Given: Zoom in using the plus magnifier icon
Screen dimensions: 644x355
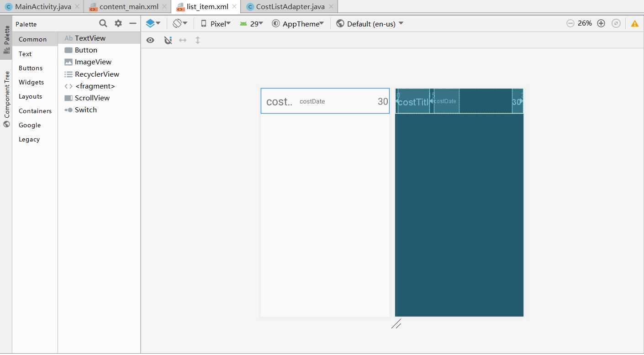Looking at the screenshot, I should [x=601, y=23].
